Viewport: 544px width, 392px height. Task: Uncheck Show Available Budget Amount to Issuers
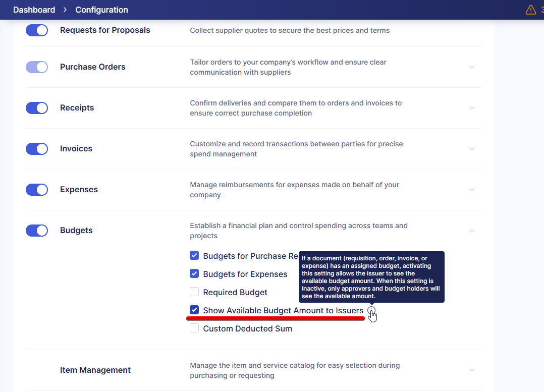coord(194,310)
